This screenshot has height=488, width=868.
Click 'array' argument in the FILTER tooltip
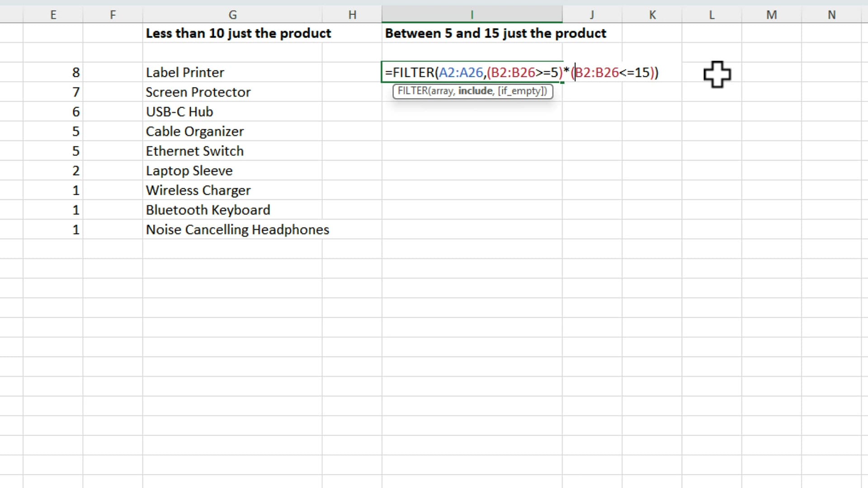442,91
